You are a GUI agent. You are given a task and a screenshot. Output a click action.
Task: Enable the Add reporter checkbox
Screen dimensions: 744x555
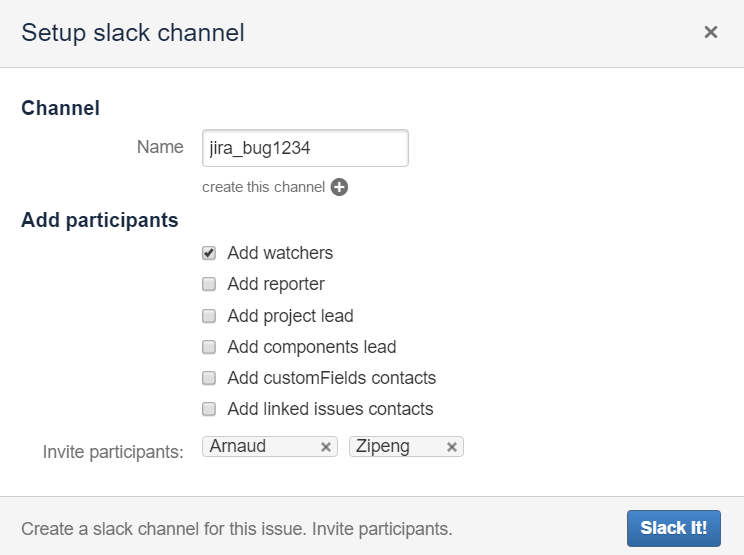pyautogui.click(x=209, y=284)
